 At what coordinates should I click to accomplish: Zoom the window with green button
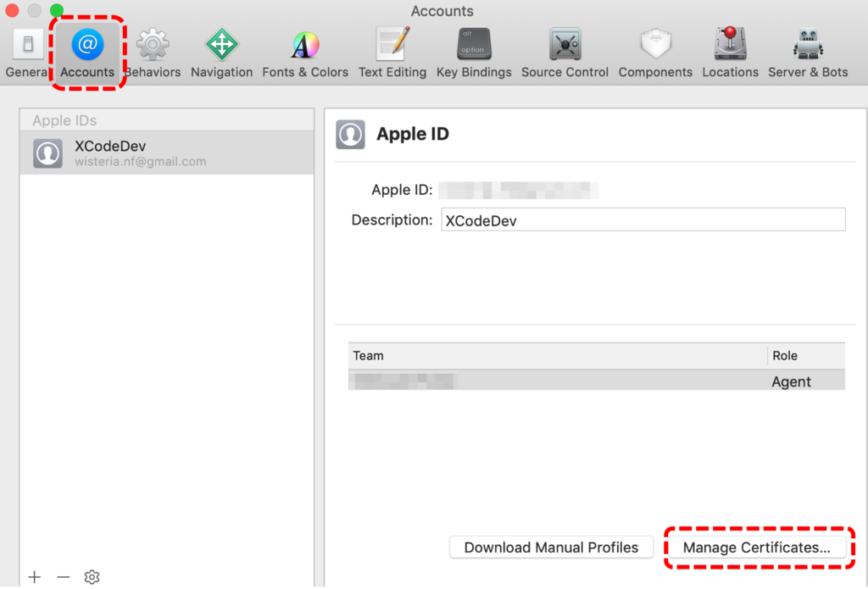pos(57,10)
